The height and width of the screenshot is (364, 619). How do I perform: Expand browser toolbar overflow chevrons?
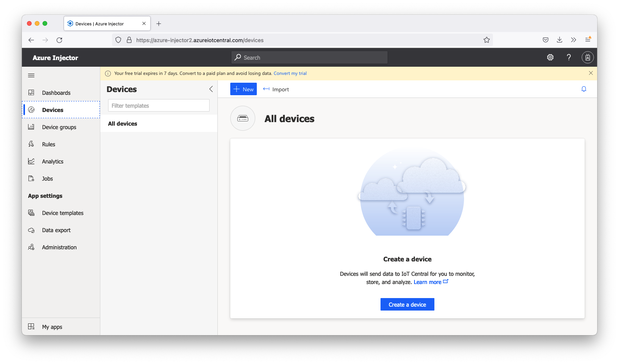coord(573,40)
